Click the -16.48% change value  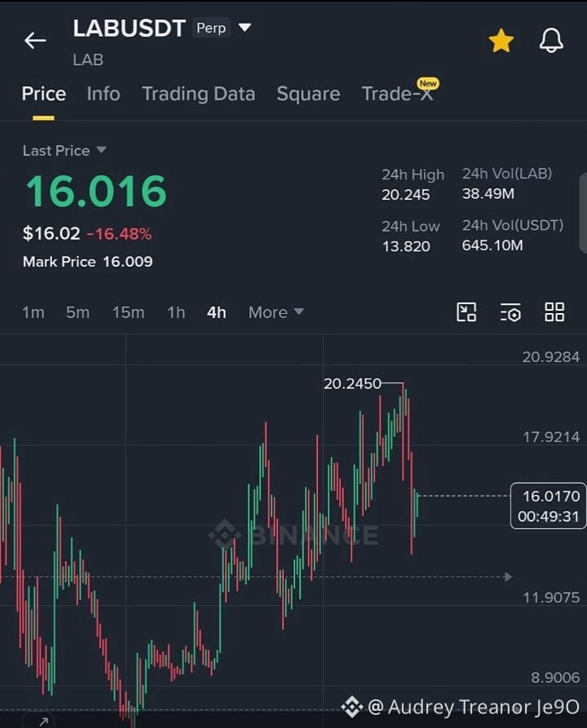(x=119, y=233)
